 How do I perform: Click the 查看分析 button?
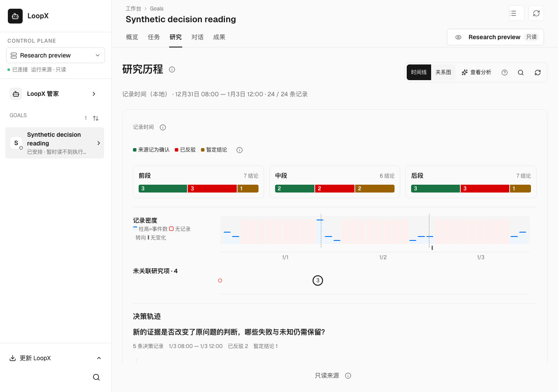pos(476,72)
